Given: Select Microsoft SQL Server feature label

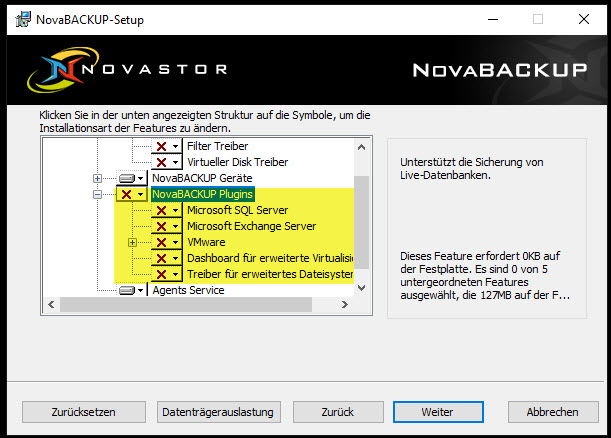Looking at the screenshot, I should pos(237,210).
